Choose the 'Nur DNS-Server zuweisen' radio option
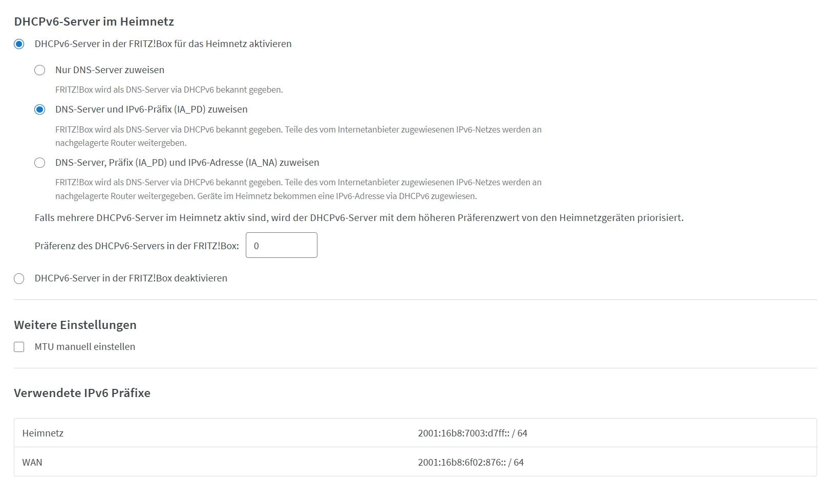Screen dimensions: 831x504 tap(39, 70)
